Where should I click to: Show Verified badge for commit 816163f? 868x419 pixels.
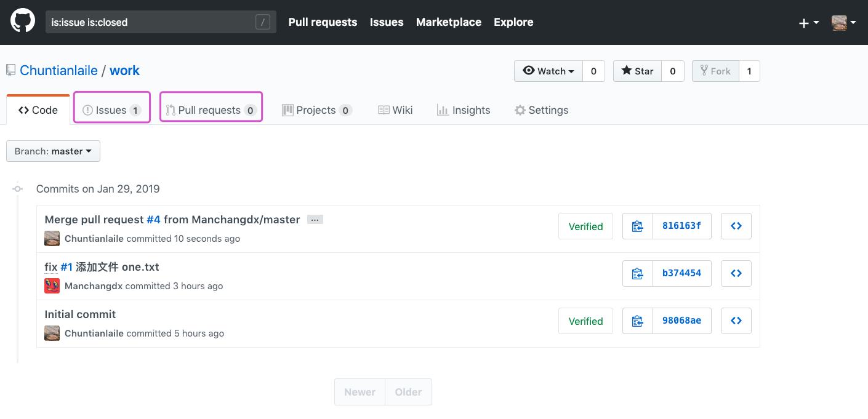(x=585, y=226)
